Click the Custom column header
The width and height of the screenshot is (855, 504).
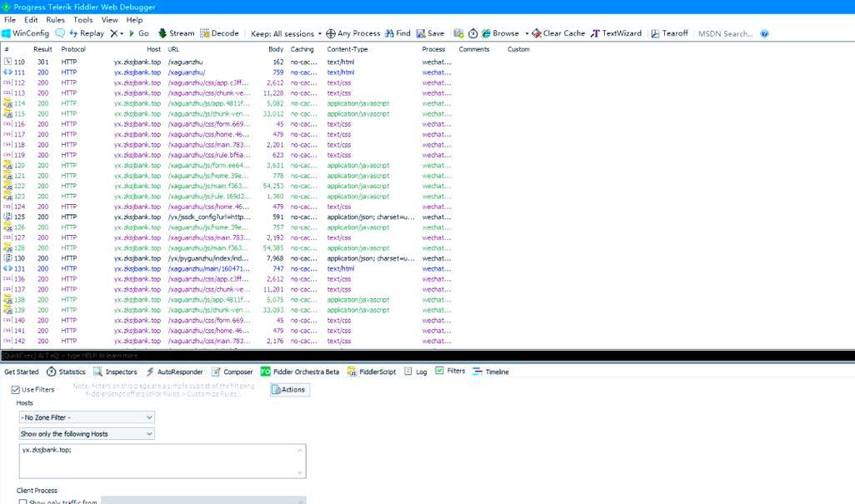pos(518,49)
